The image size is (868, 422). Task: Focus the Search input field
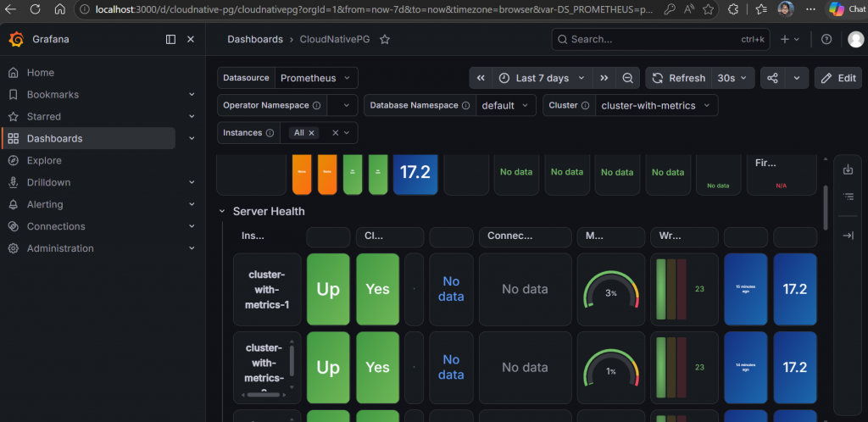pos(660,39)
